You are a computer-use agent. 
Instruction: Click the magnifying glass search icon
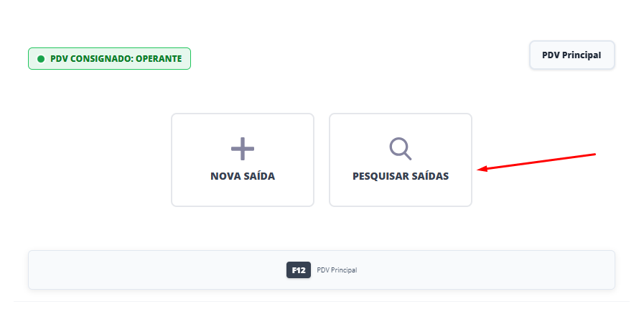click(400, 148)
